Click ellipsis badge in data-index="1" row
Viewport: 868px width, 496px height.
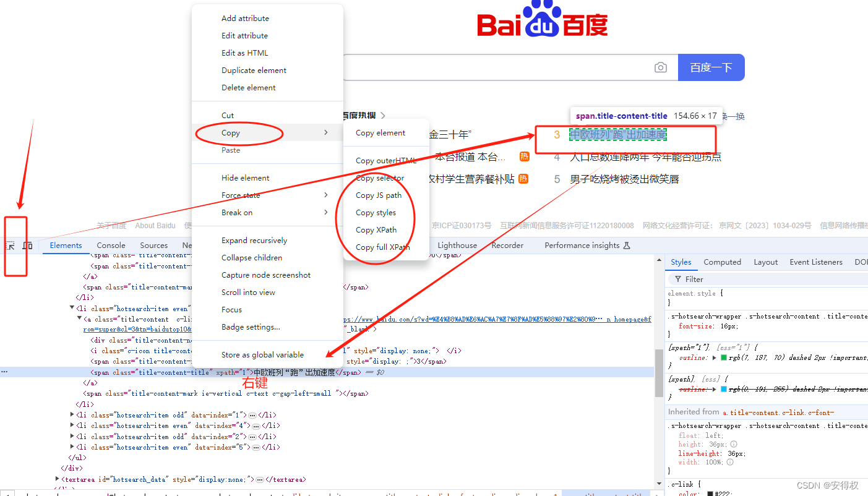252,415
